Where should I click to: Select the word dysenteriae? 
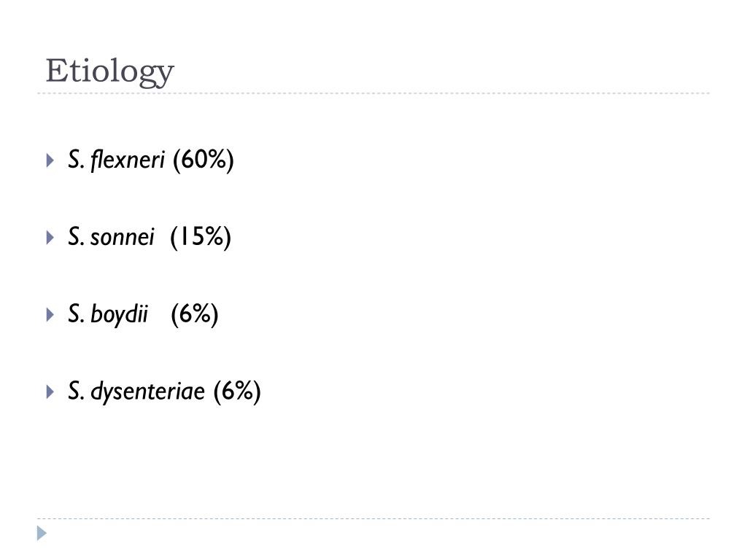[147, 392]
